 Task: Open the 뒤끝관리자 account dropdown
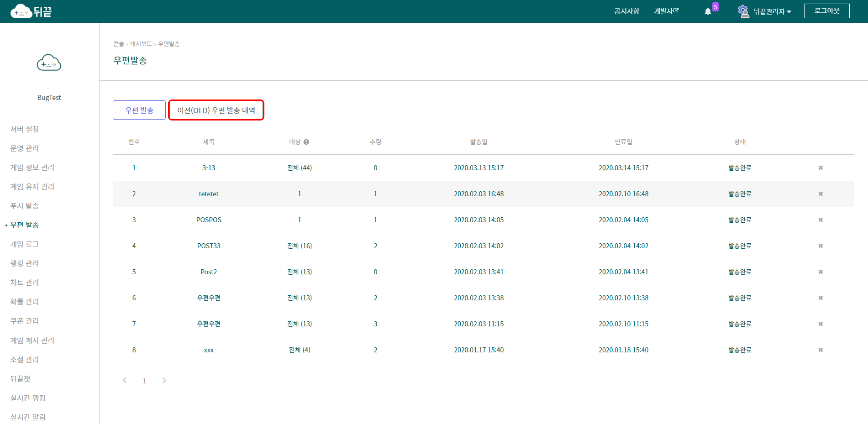[772, 11]
